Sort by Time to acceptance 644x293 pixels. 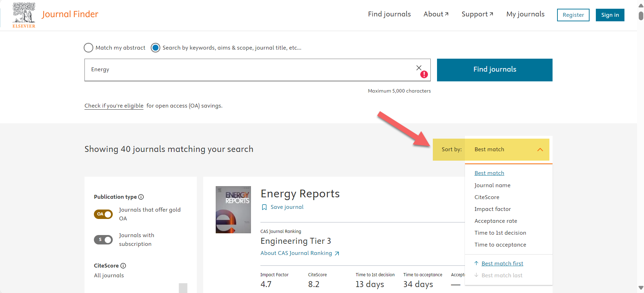click(x=500, y=245)
